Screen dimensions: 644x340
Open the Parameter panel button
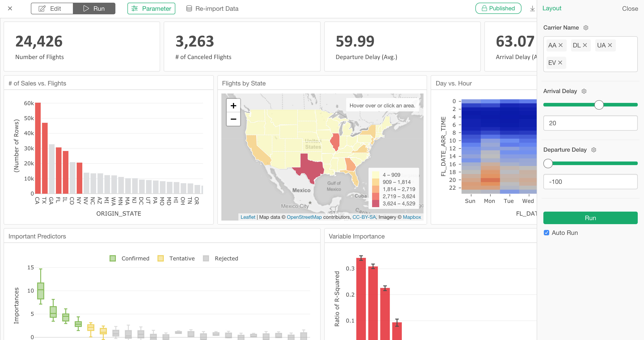click(x=151, y=8)
